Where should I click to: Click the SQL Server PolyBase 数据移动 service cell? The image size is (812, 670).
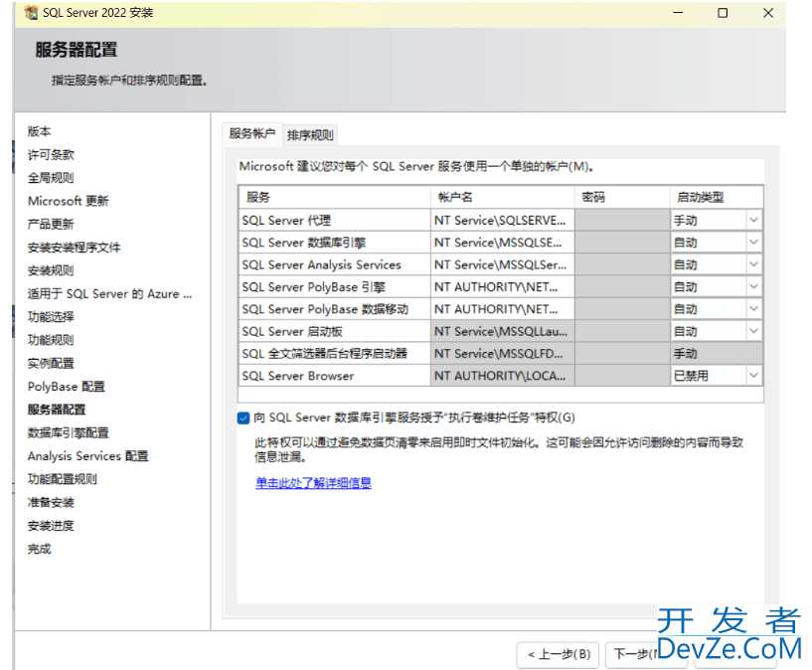click(335, 309)
